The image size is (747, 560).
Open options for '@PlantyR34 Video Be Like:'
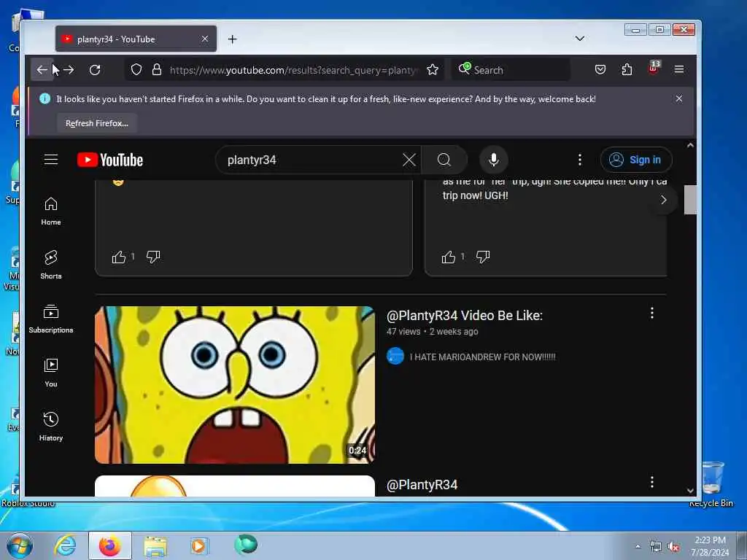[651, 313]
